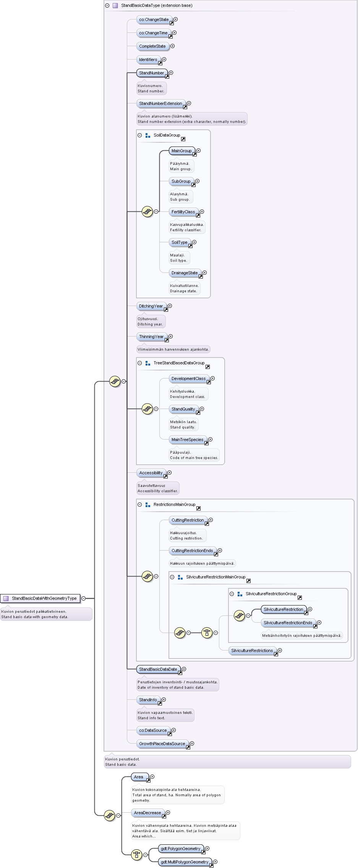The height and width of the screenshot is (868, 358).
Task: Click the link arrow next to SoilDataGroup
Action: tap(183, 139)
